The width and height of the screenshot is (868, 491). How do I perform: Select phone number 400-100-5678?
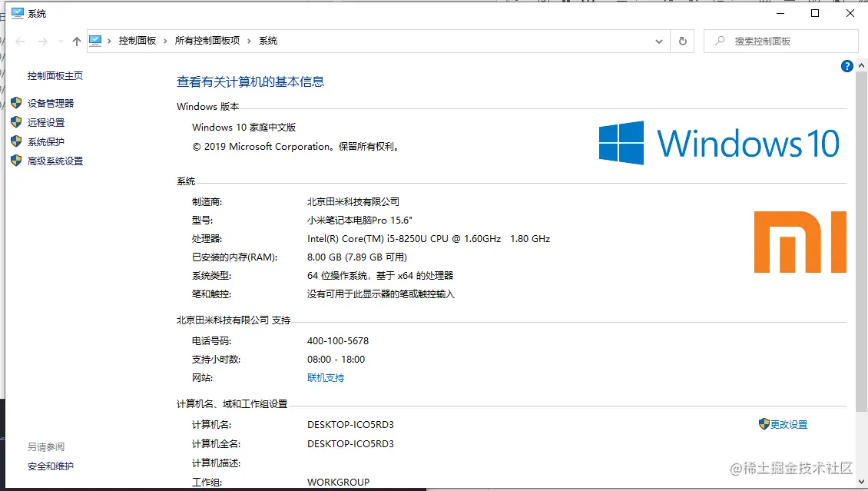pyautogui.click(x=338, y=341)
